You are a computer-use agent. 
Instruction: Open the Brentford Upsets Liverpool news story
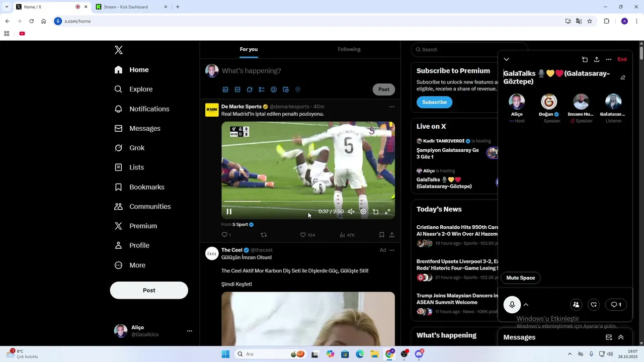click(x=457, y=269)
